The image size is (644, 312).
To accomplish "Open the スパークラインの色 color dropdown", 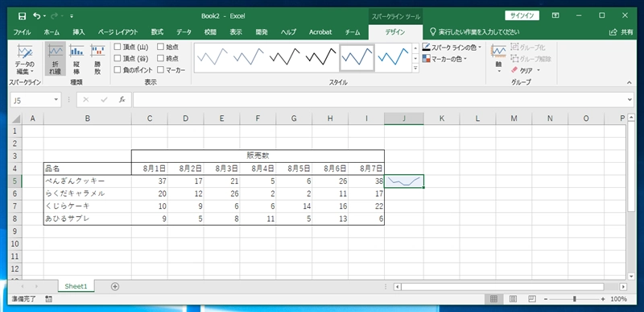I will (x=452, y=48).
